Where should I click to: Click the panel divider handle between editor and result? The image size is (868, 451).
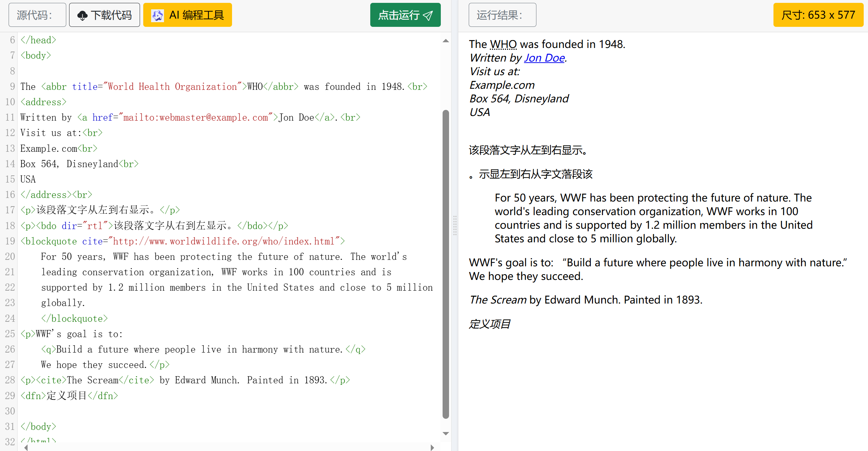pyautogui.click(x=455, y=225)
